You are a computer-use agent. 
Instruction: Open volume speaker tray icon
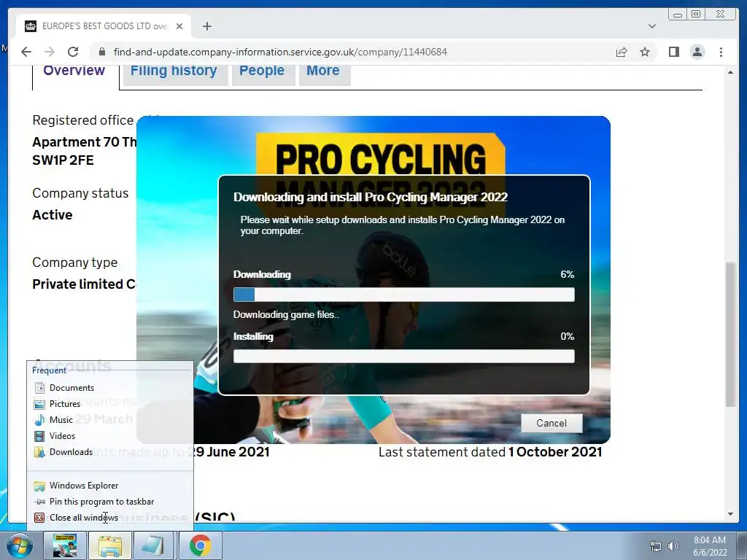(x=673, y=546)
